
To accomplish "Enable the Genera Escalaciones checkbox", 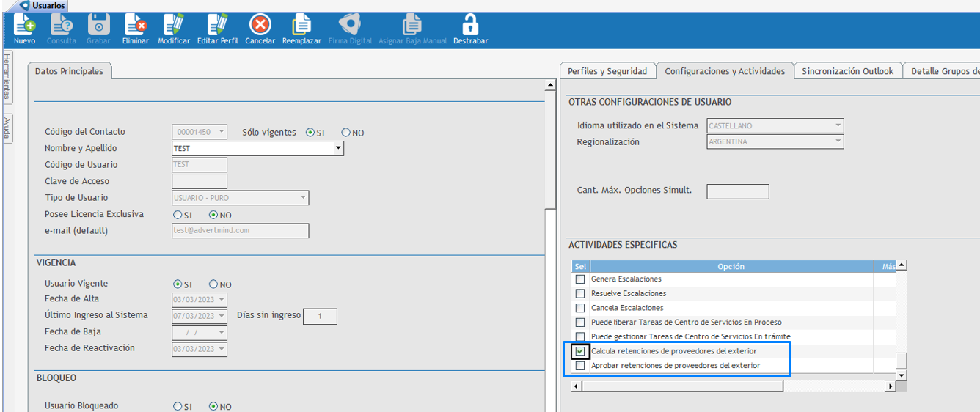I will tap(580, 279).
